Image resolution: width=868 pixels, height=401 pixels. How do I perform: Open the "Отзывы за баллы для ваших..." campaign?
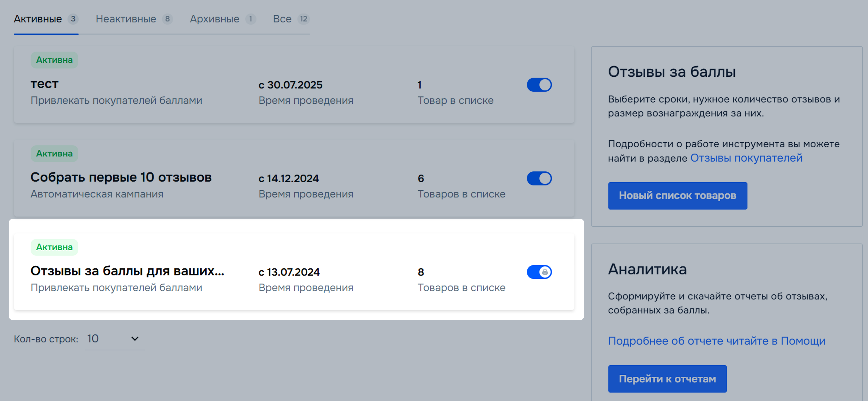click(x=127, y=271)
